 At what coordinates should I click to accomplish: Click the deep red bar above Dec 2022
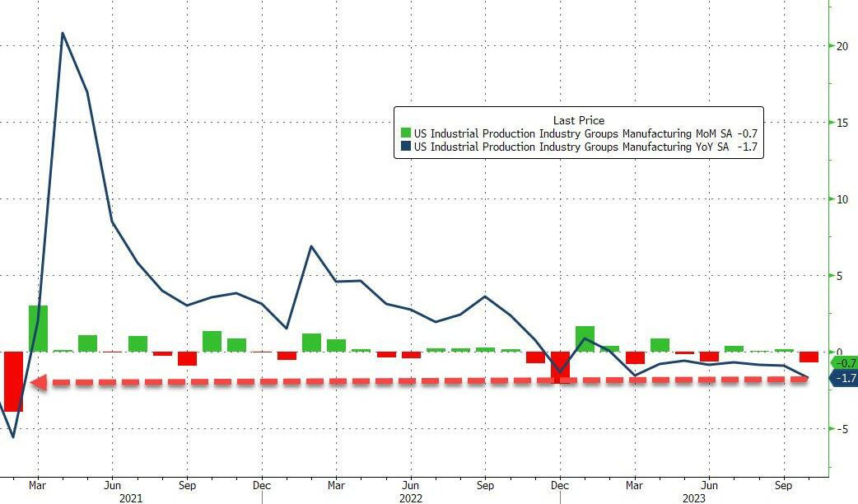pos(560,367)
